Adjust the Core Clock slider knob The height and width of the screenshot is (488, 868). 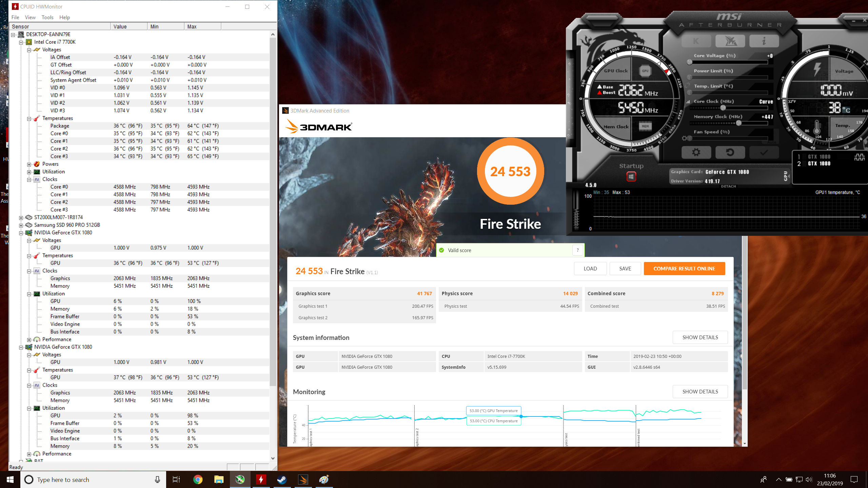(723, 108)
